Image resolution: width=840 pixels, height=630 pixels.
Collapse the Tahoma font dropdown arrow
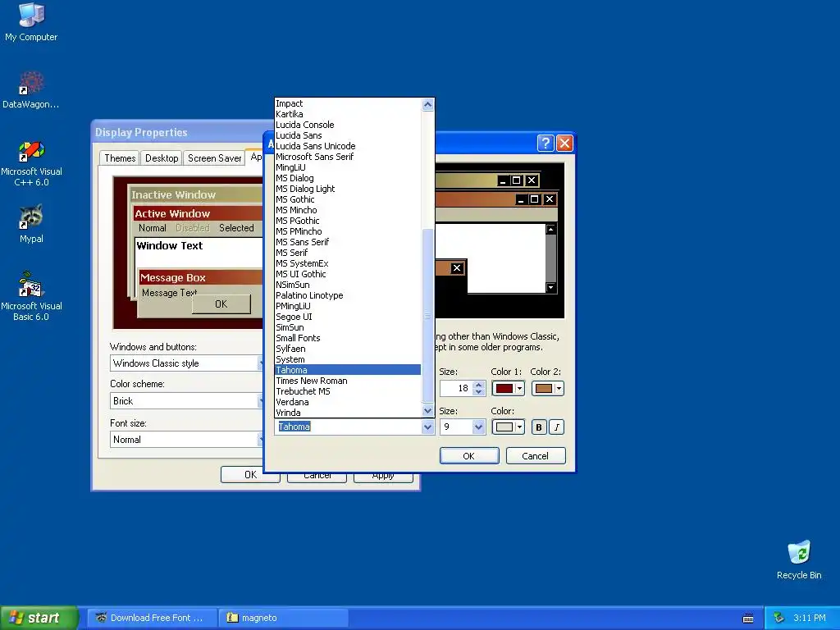click(x=427, y=427)
